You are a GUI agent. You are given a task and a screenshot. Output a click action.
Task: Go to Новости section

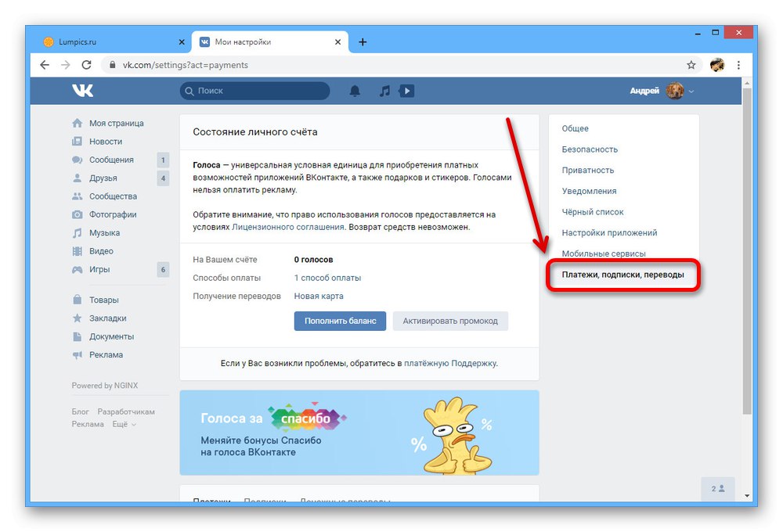(106, 142)
